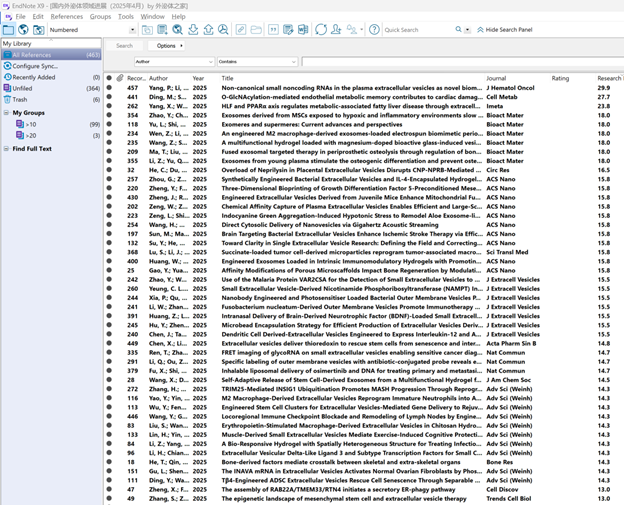The width and height of the screenshot is (624, 505).
Task: Open the Contains comparison dropdown
Action: (x=257, y=62)
